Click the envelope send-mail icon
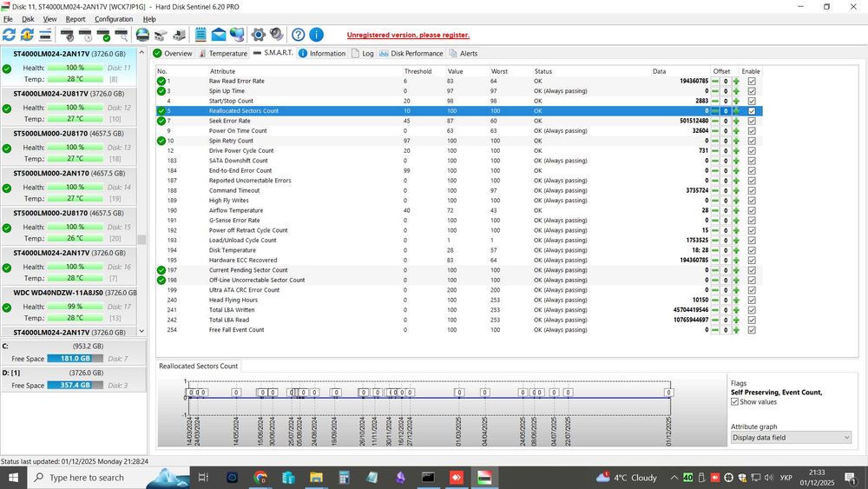This screenshot has height=489, width=868. click(x=218, y=35)
